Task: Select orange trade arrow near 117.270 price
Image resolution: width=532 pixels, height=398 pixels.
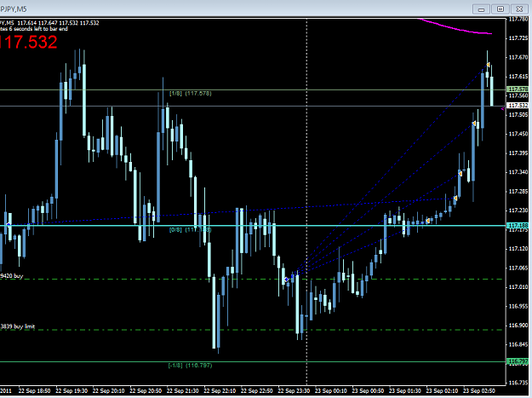Action: click(x=455, y=198)
